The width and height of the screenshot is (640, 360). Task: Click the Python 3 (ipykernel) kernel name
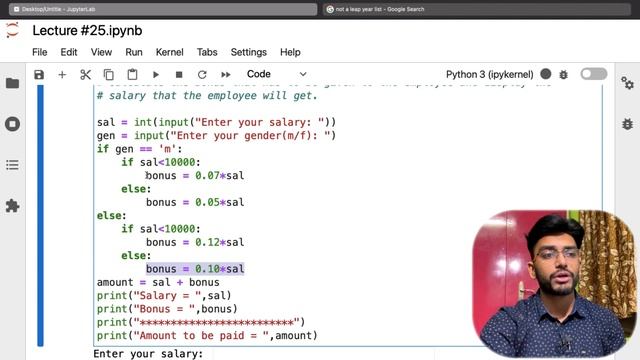pyautogui.click(x=489, y=74)
